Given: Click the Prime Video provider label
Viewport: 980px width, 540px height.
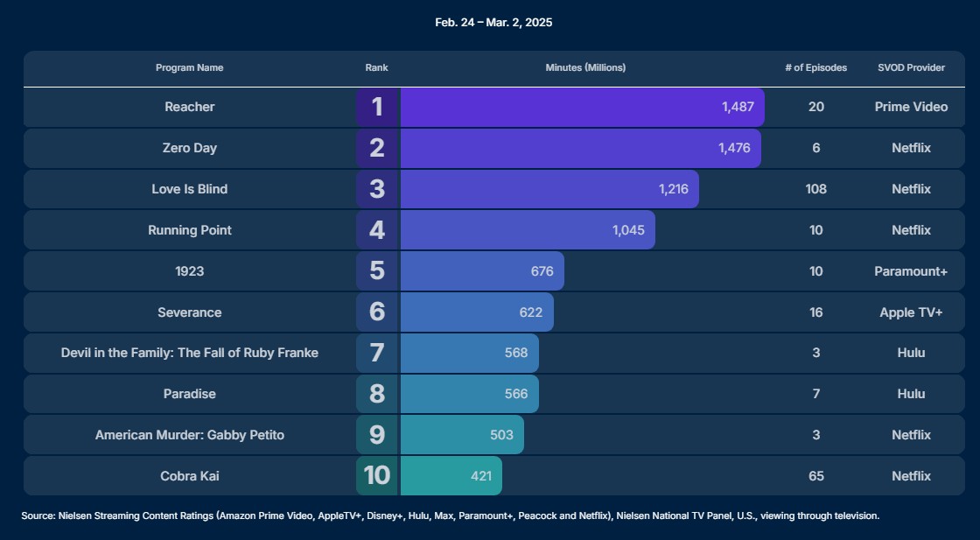Looking at the screenshot, I should click(911, 107).
